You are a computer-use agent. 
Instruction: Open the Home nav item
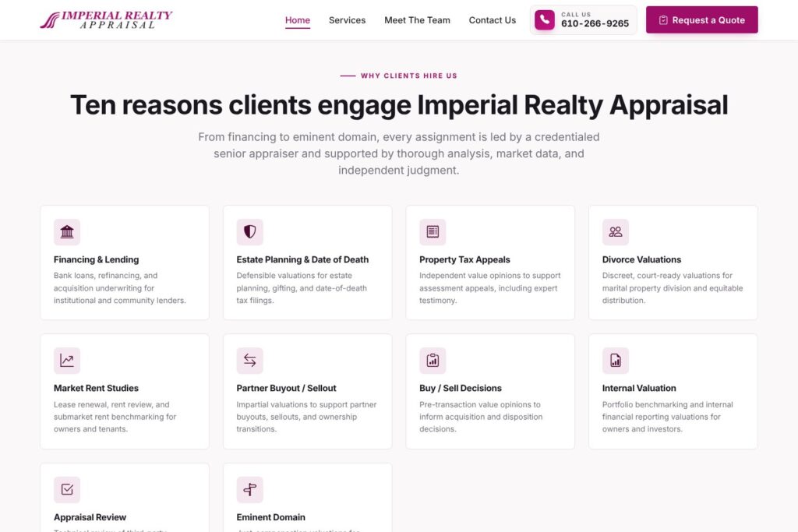point(297,20)
